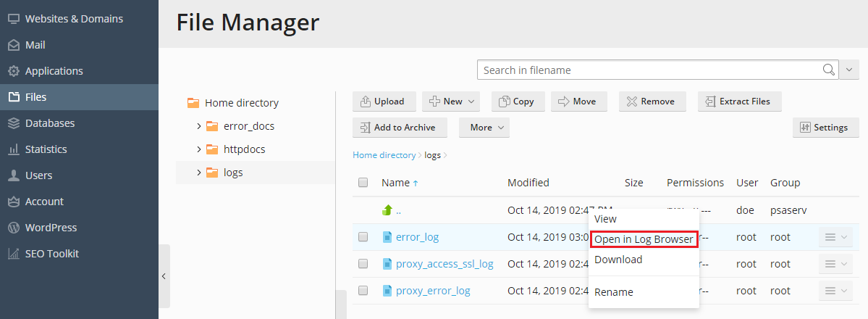The width and height of the screenshot is (868, 319).
Task: Open SEO Toolkit in sidebar
Action: [x=51, y=254]
